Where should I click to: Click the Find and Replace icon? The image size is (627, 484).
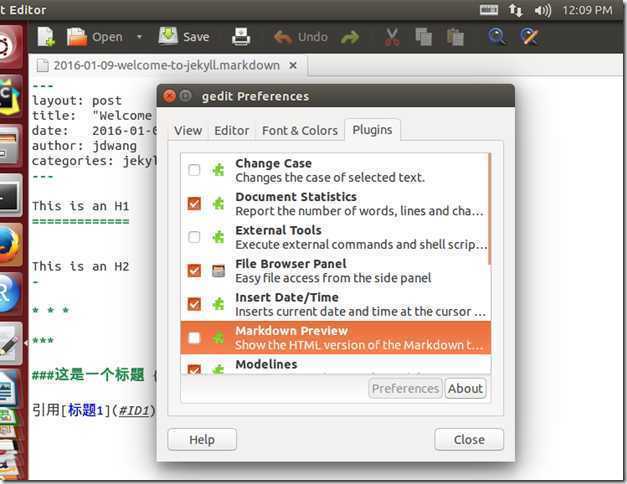tap(529, 37)
